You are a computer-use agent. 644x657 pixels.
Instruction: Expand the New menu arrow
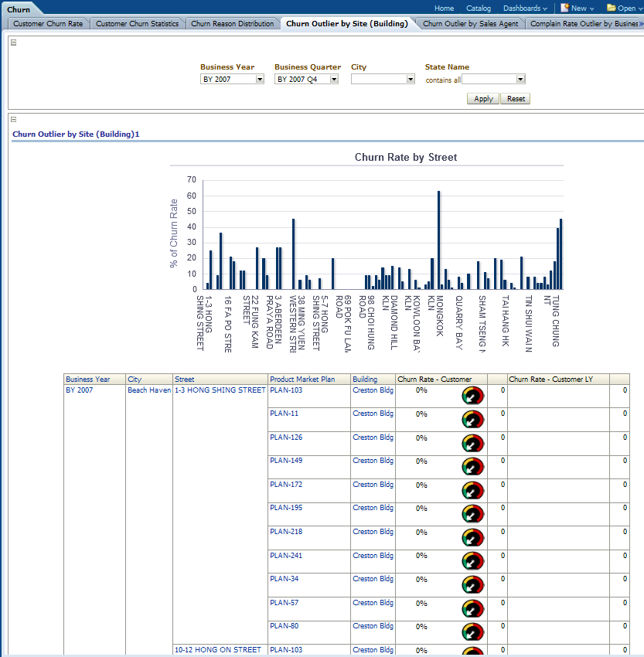pos(591,9)
